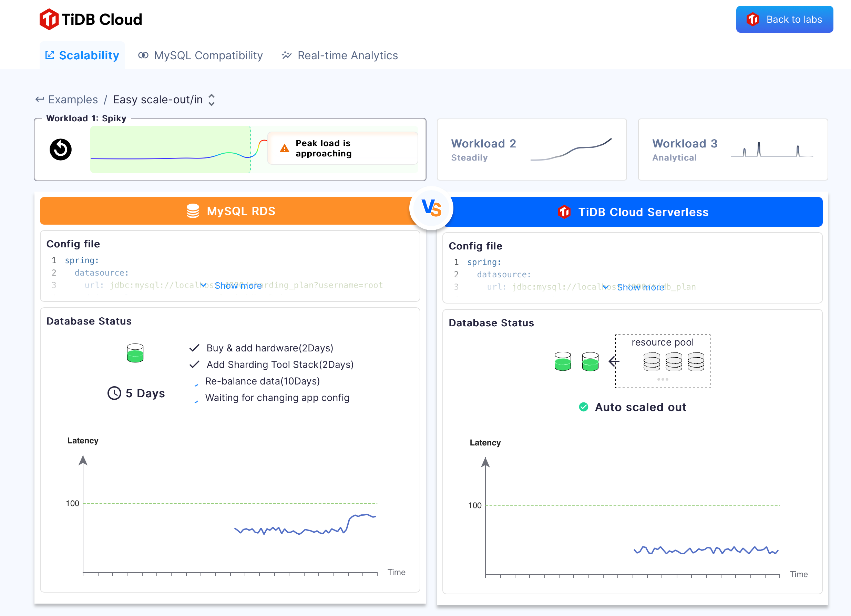The height and width of the screenshot is (616, 851).
Task: Click the Re-balance data step indicator
Action: [196, 384]
